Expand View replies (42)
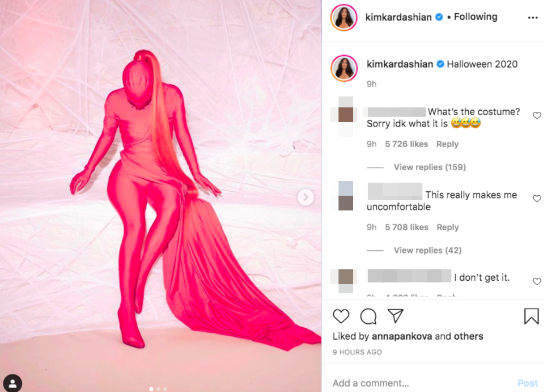Image resolution: width=544 pixels, height=392 pixels. [427, 250]
